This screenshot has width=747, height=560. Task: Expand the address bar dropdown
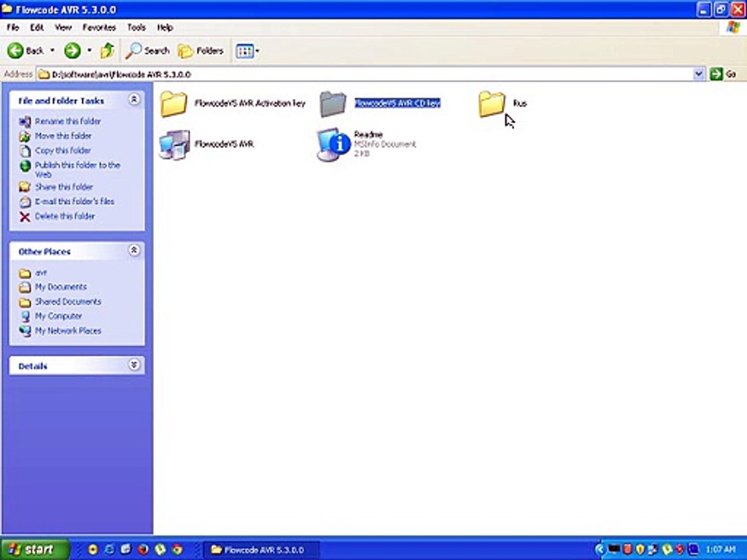(x=699, y=74)
